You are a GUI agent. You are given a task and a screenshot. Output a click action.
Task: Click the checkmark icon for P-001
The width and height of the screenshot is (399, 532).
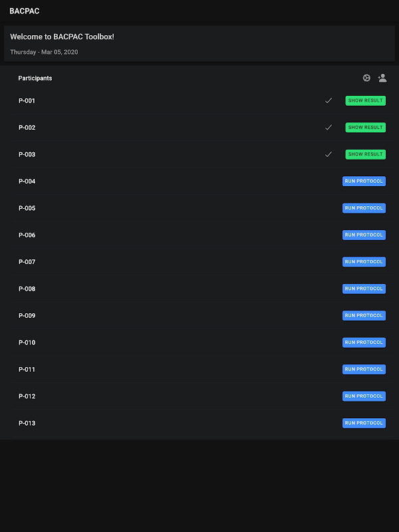click(328, 100)
